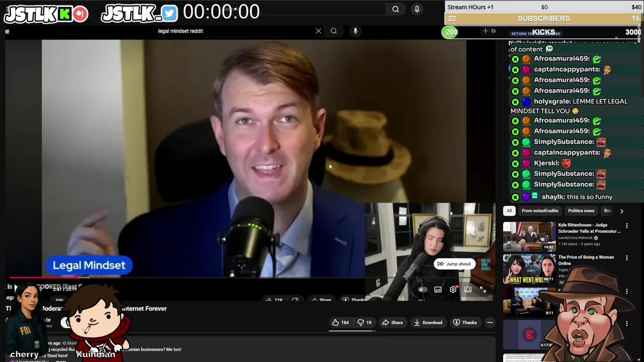644x362 pixels.
Task: Toggle autoplay switch in the player controls
Action: (x=422, y=290)
